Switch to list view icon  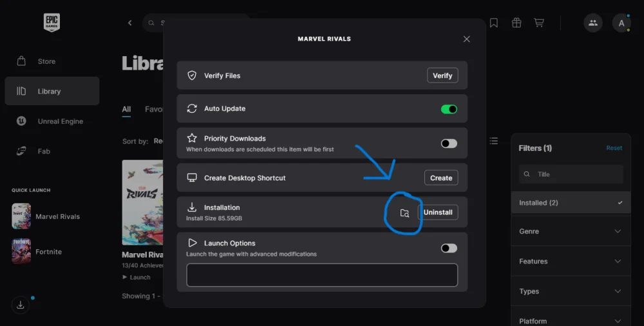click(x=494, y=141)
